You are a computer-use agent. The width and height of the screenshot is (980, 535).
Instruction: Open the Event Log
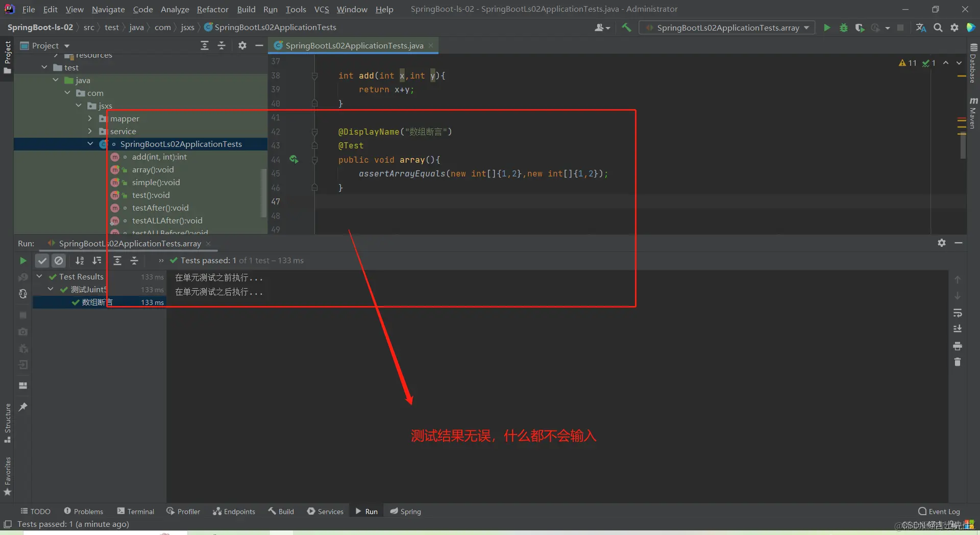tap(939, 512)
